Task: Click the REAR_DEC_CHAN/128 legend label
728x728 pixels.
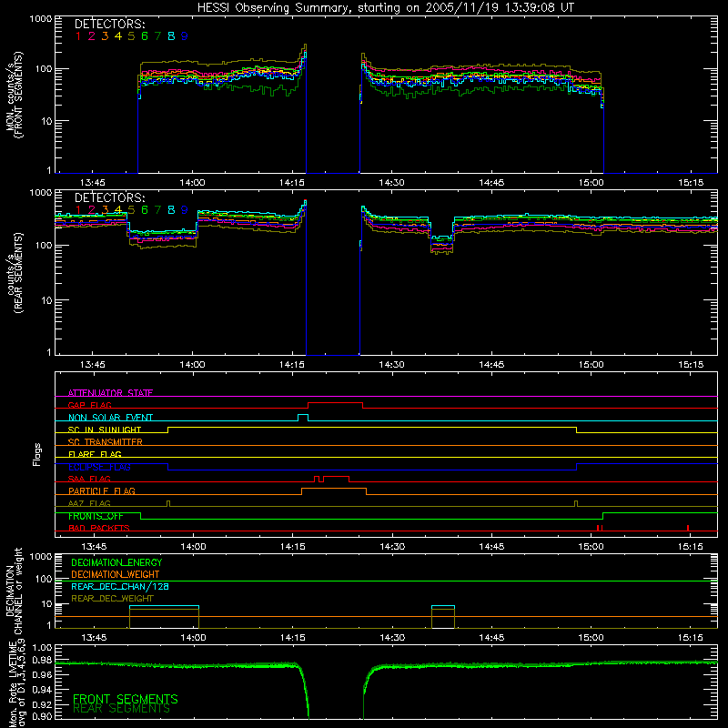Action: [x=120, y=586]
